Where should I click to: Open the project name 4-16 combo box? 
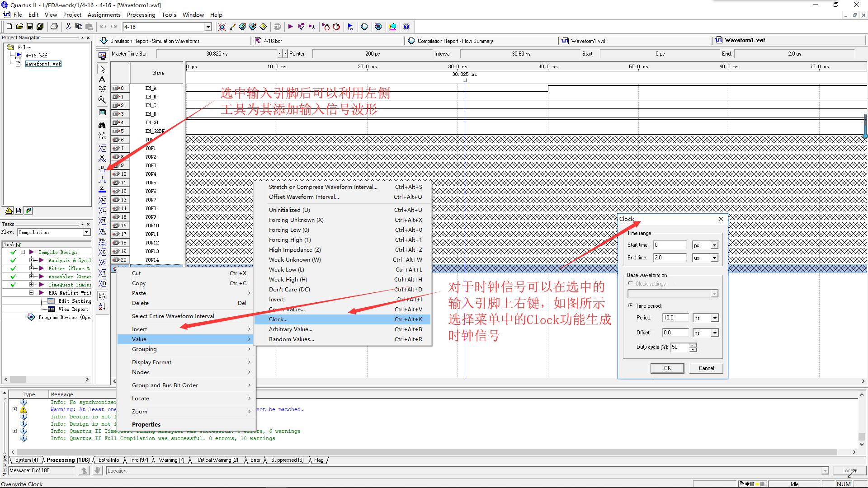coord(208,27)
